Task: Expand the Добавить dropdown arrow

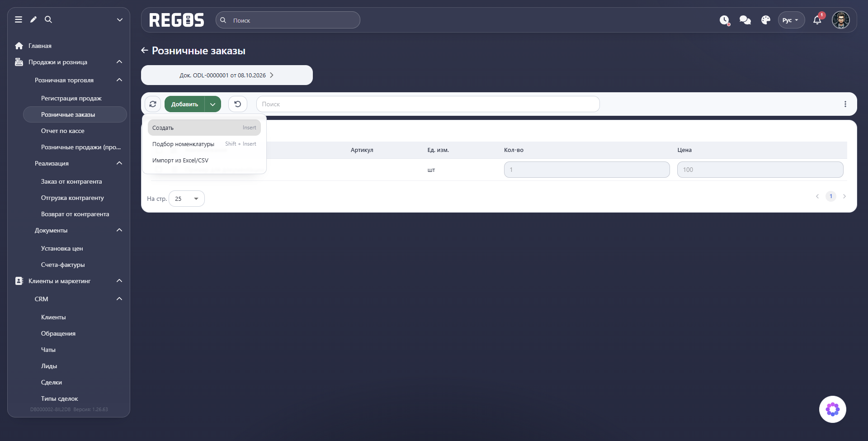Action: pyautogui.click(x=213, y=104)
